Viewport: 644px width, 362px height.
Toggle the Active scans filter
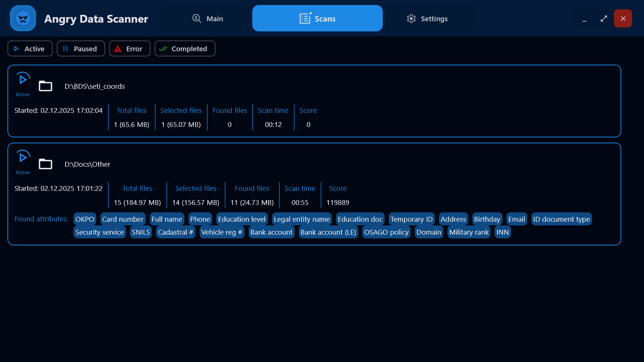pos(30,49)
